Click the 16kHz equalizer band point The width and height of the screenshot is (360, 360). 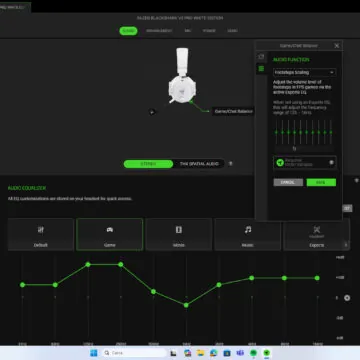click(x=317, y=278)
